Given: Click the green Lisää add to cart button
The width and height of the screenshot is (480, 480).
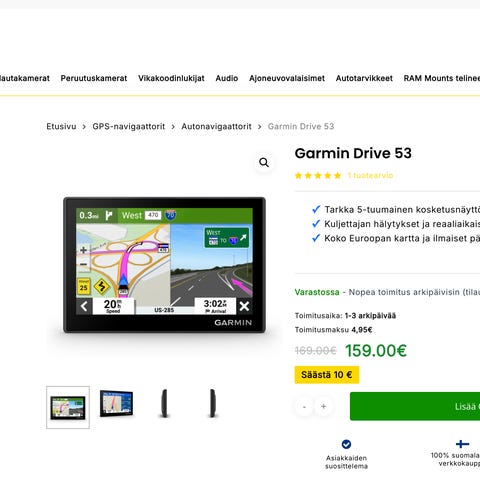Looking at the screenshot, I should point(415,406).
